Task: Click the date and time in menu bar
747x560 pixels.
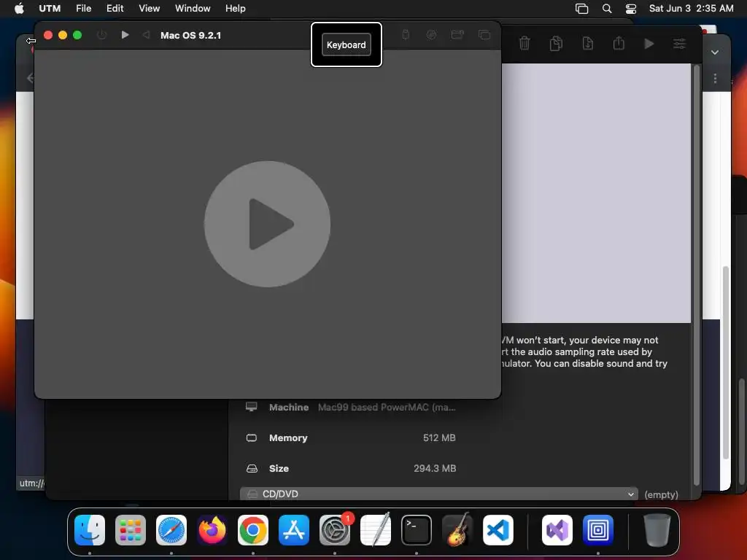Action: [691, 8]
